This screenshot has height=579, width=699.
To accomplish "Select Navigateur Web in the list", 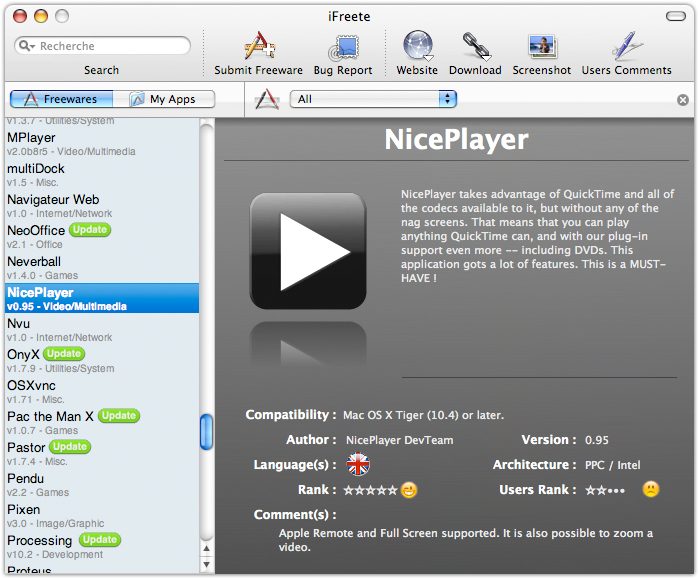I will (x=102, y=206).
